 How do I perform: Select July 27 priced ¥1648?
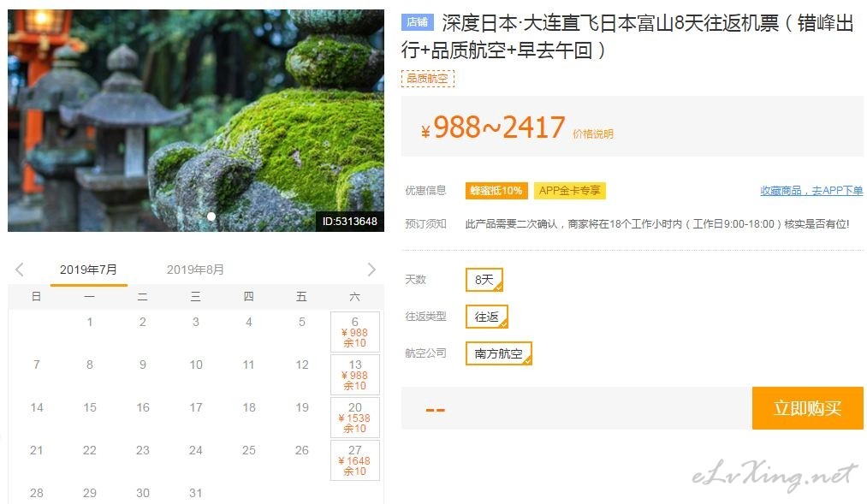(355, 460)
